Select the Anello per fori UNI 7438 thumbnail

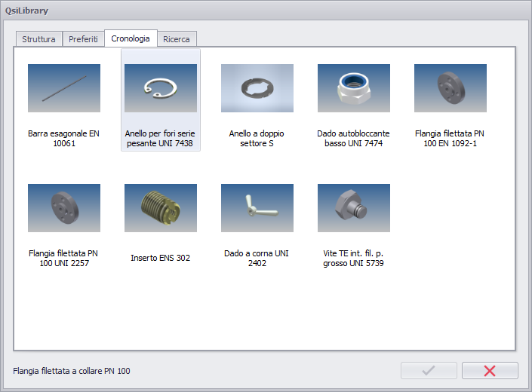161,88
